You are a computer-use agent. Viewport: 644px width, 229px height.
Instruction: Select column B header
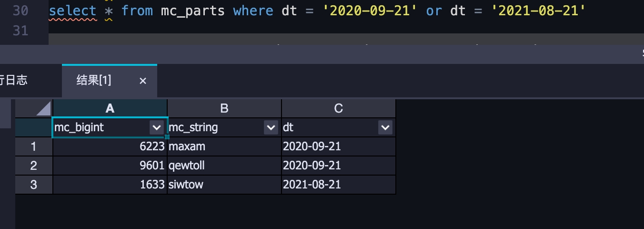224,108
